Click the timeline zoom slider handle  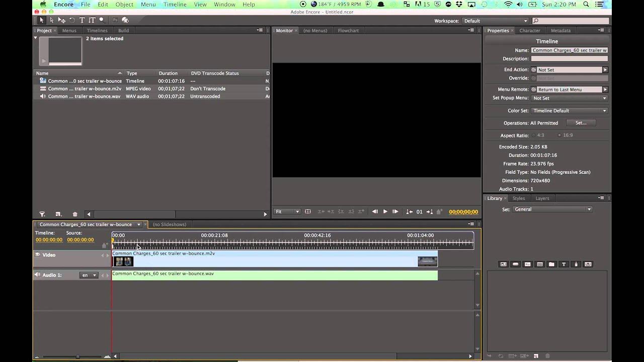point(77,356)
